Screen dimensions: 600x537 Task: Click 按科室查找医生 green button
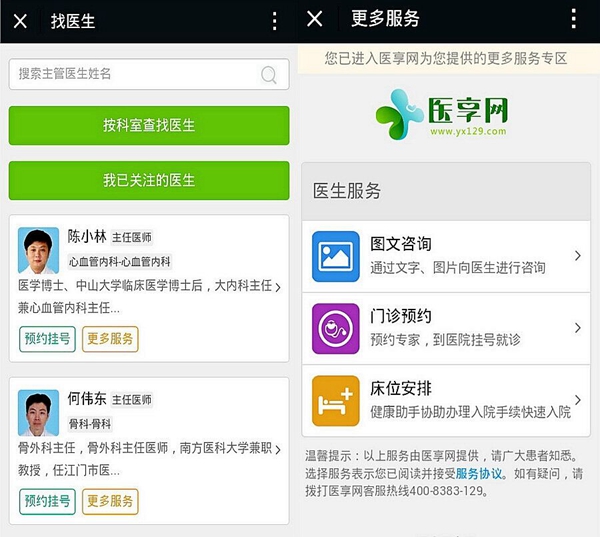tap(149, 126)
